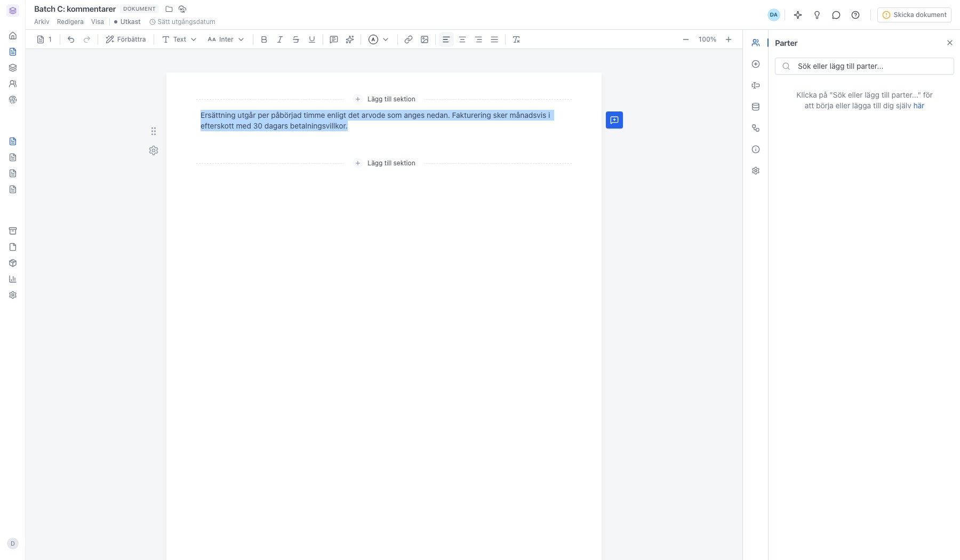The image size is (960, 560).
Task: Open the database icon in right sidebar
Action: pyautogui.click(x=756, y=107)
